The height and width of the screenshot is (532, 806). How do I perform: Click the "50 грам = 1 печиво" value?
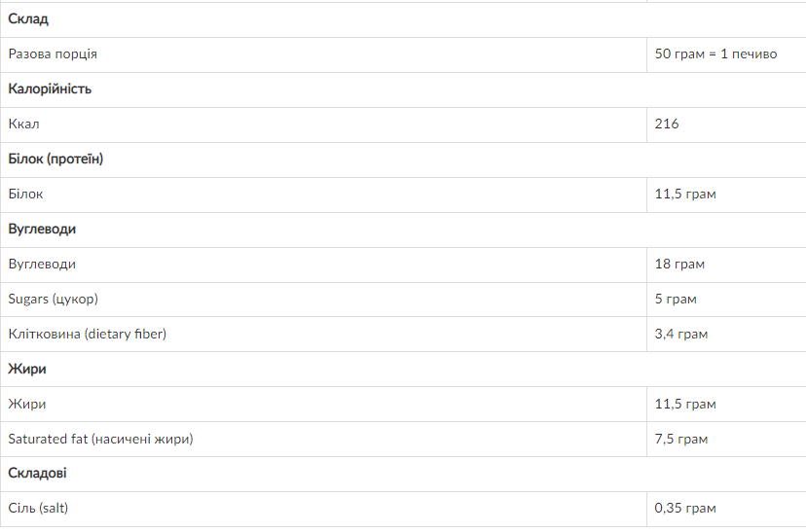715,54
